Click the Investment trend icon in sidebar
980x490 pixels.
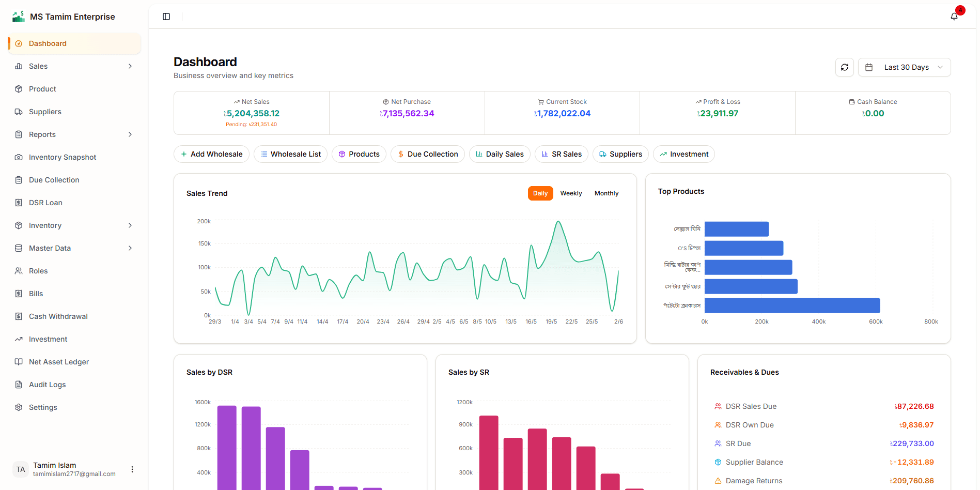[19, 339]
